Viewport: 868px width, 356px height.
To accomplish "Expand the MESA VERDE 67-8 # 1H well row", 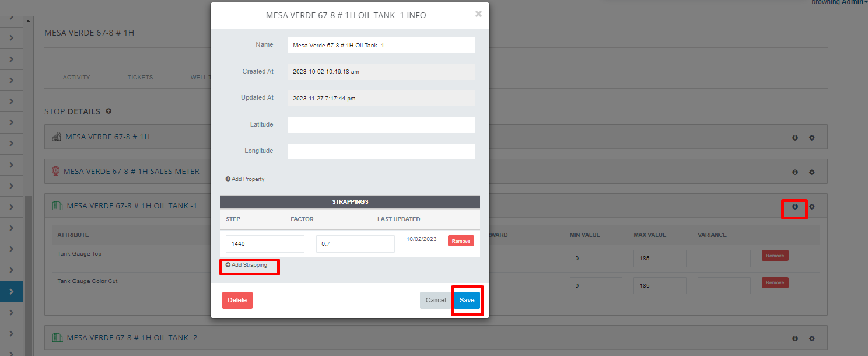I will click(x=107, y=137).
